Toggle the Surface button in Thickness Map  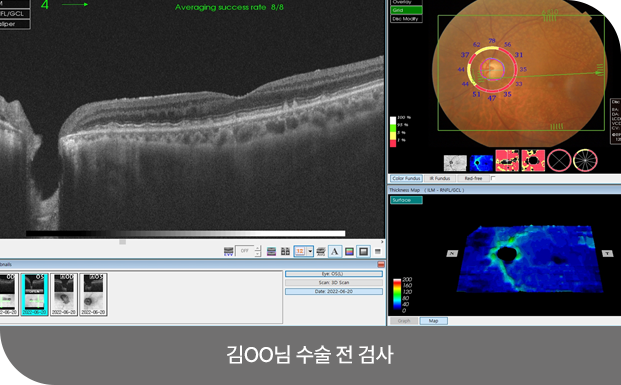406,200
